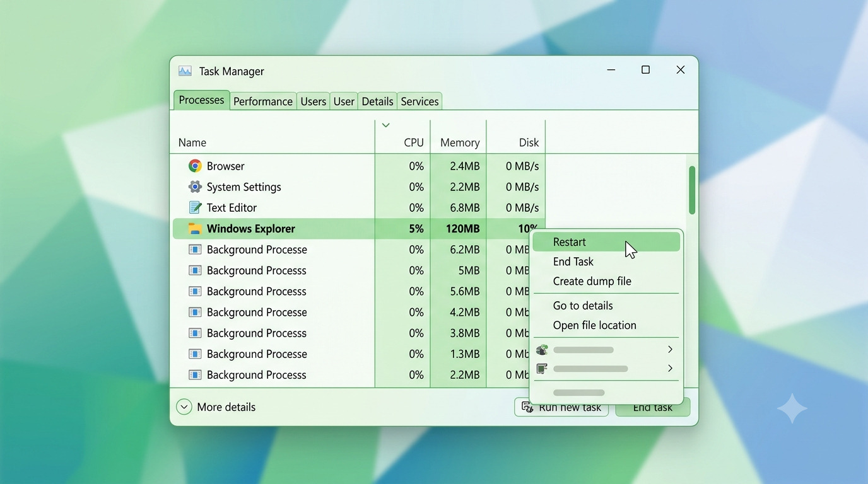Click the 6.8MB memory cell
Screen dimensions: 868x484
click(464, 208)
